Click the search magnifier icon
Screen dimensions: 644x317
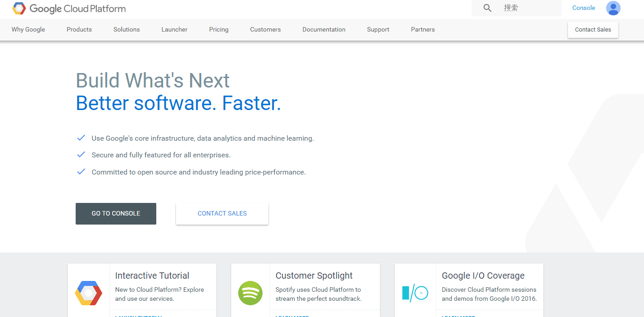(x=487, y=8)
